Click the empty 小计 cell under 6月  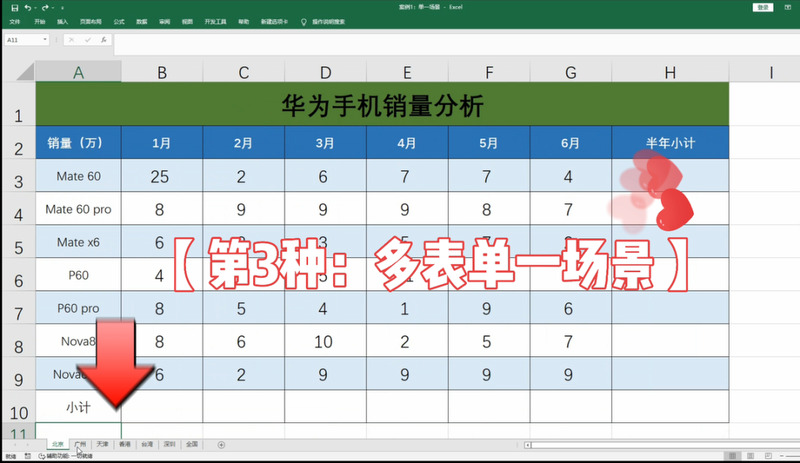pyautogui.click(x=570, y=407)
